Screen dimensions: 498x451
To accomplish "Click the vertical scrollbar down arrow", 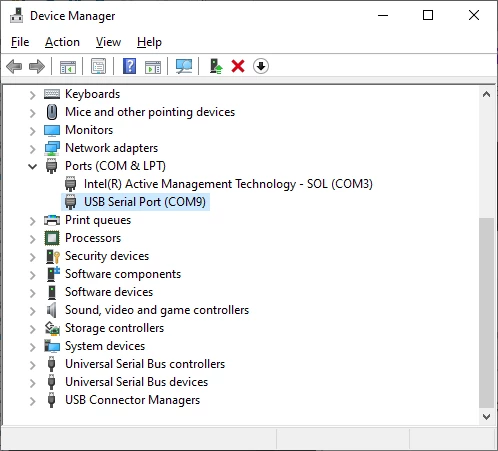I will tap(486, 417).
